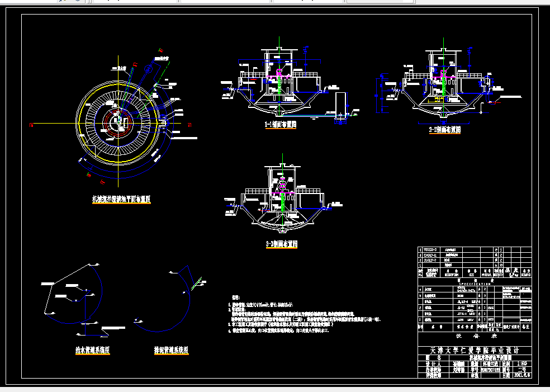Click the 说明 notes heading
The height and width of the screenshot is (392, 550).
236,297
